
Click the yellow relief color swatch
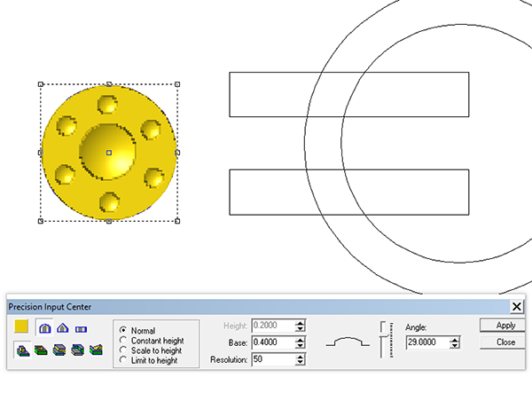pyautogui.click(x=21, y=326)
